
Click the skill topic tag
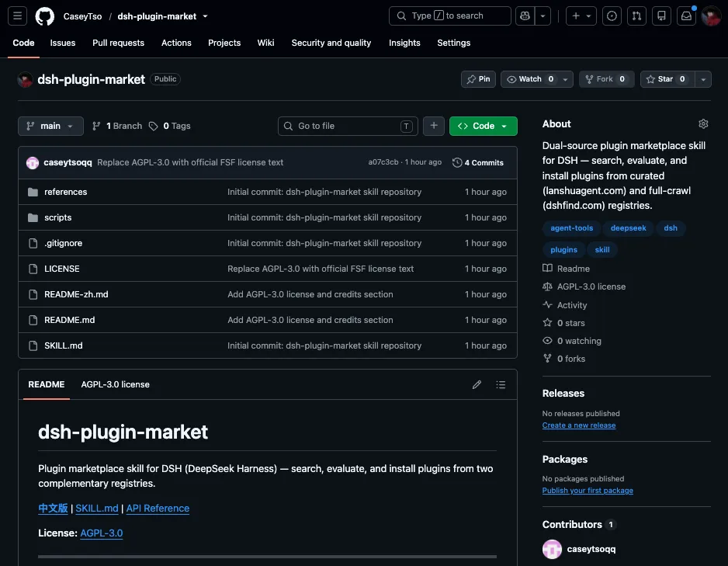(602, 250)
